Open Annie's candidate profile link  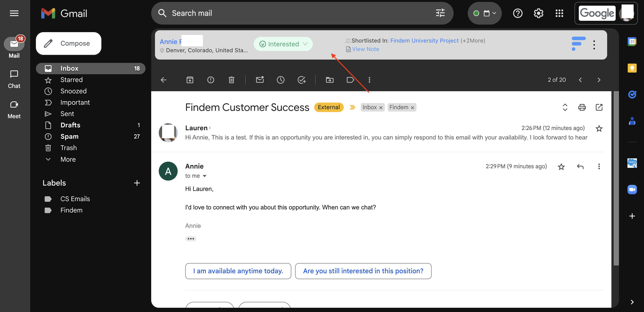171,42
